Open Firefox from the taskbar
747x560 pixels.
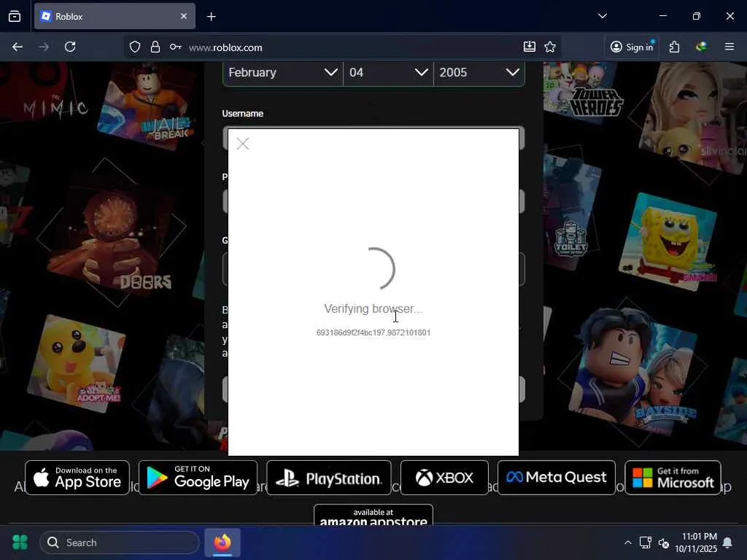[x=222, y=542]
